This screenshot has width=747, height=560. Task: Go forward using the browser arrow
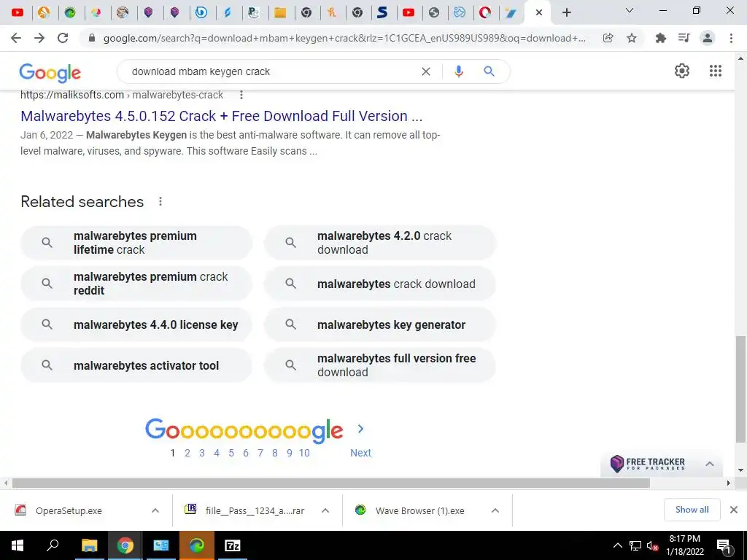point(39,38)
